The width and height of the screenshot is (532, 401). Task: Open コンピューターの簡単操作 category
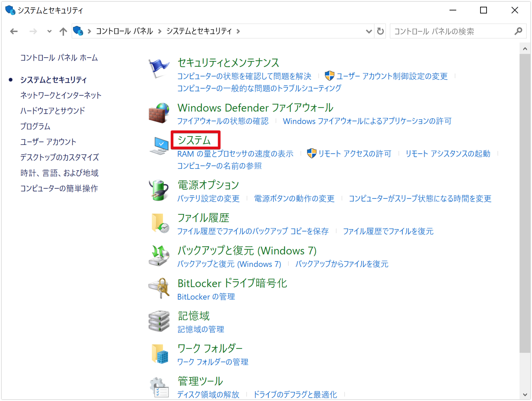pos(59,188)
